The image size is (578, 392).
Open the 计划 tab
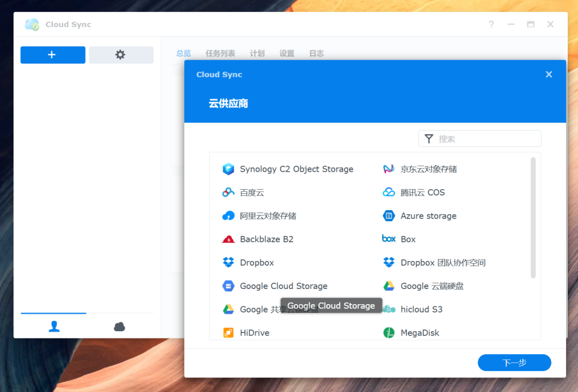257,54
